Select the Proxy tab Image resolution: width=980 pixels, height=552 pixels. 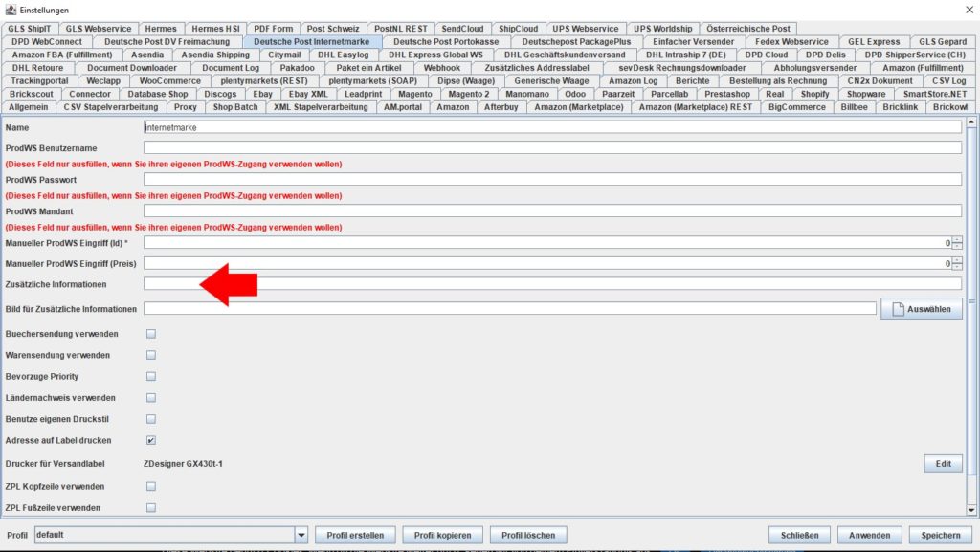click(x=186, y=107)
